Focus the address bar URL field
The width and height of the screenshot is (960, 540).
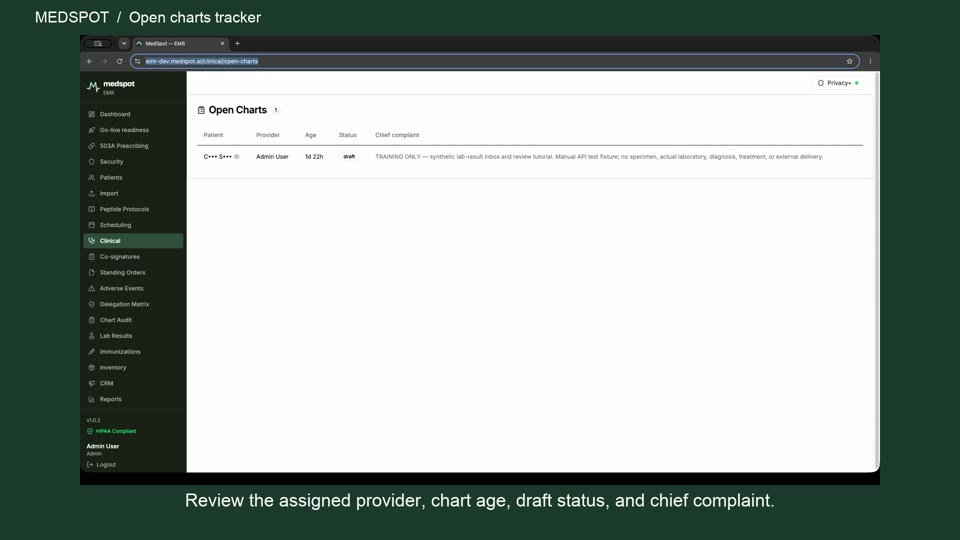tap(493, 61)
